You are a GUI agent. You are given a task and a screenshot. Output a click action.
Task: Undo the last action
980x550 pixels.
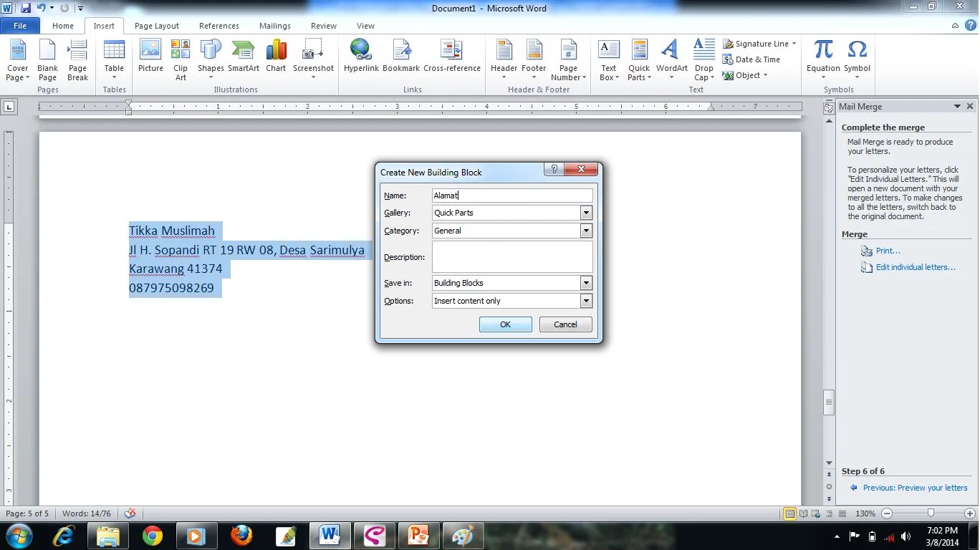pos(41,8)
